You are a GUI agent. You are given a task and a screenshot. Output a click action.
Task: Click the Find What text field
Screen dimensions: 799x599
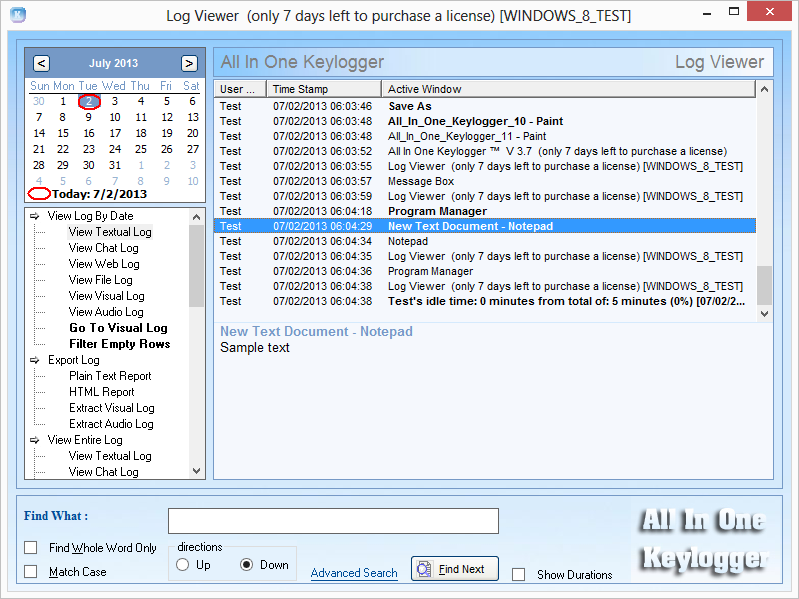click(x=333, y=521)
